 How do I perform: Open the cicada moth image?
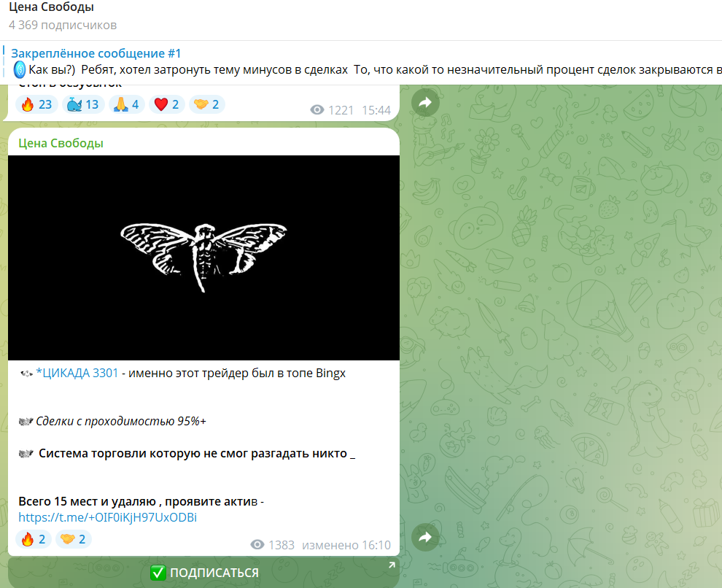coord(203,258)
